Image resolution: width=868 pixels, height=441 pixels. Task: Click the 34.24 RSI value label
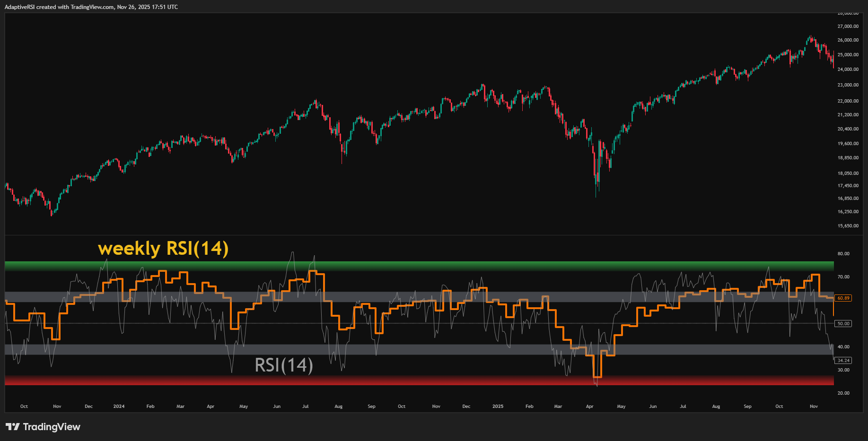(843, 360)
